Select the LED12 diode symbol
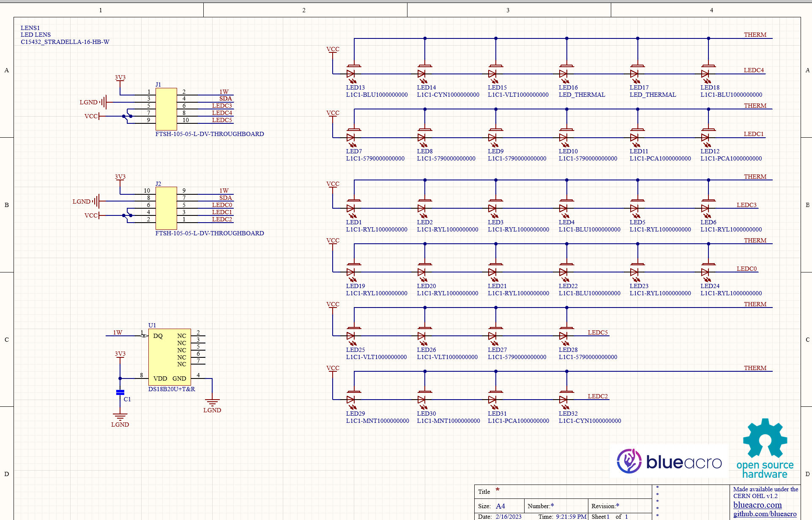 pos(707,138)
